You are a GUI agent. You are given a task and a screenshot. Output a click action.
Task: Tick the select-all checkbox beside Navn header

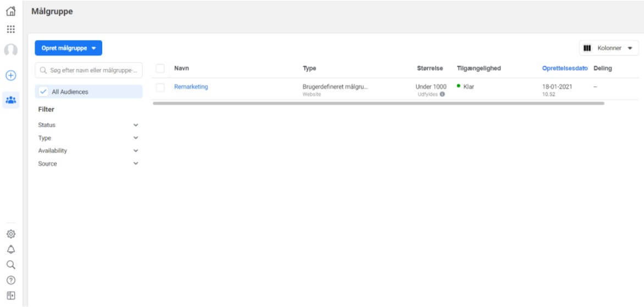coord(160,69)
